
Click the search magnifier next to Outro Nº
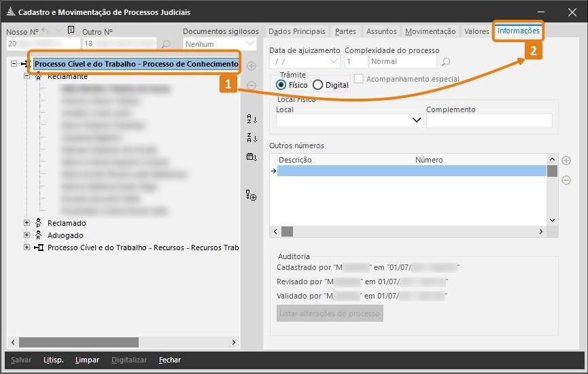[x=166, y=44]
